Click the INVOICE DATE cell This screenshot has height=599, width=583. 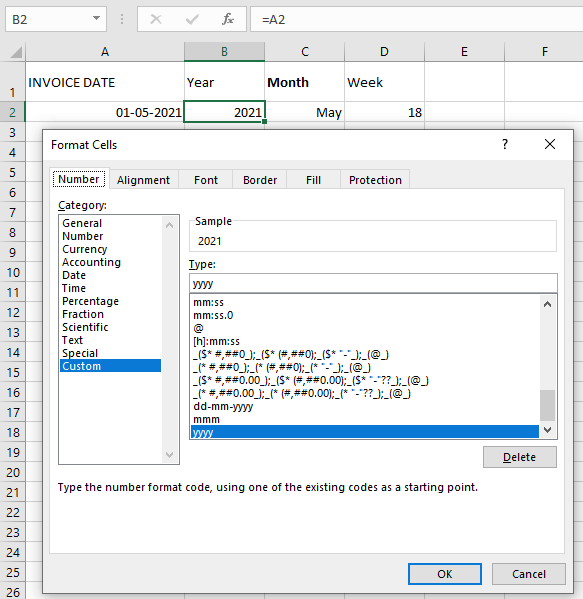tap(105, 82)
